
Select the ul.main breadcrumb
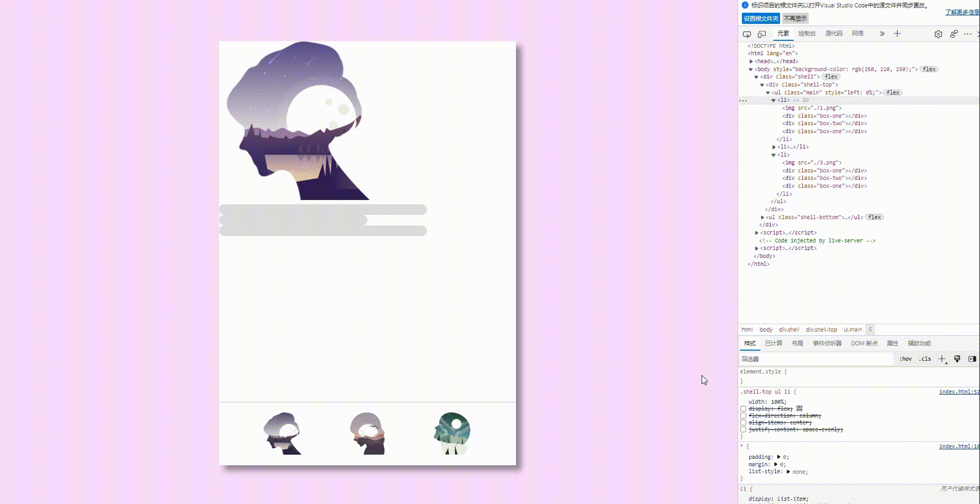[853, 329]
